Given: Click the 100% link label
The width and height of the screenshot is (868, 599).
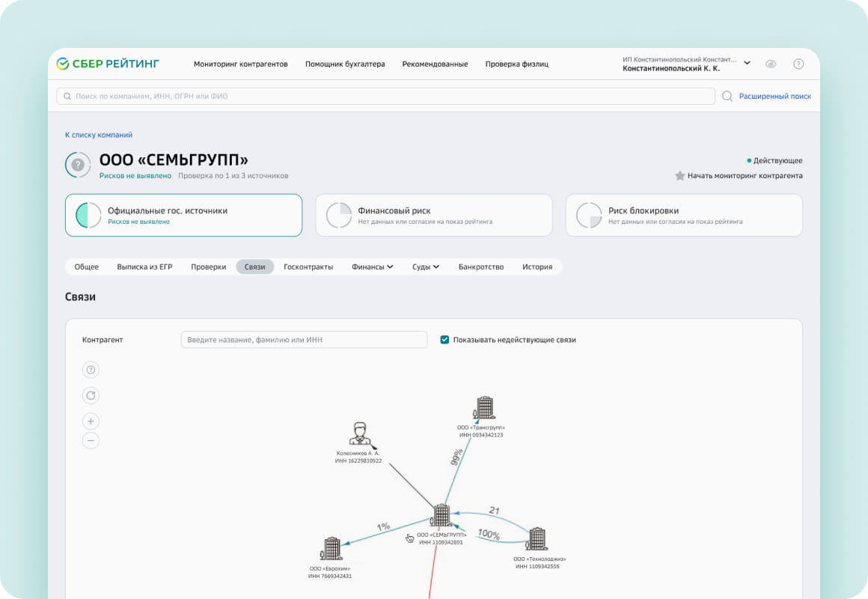Looking at the screenshot, I should click(x=489, y=534).
